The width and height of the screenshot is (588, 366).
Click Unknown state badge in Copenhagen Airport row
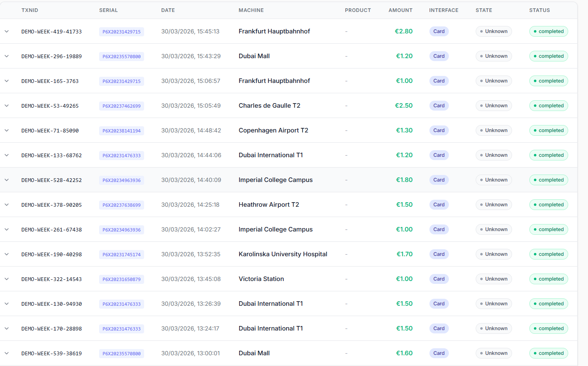[x=494, y=130]
